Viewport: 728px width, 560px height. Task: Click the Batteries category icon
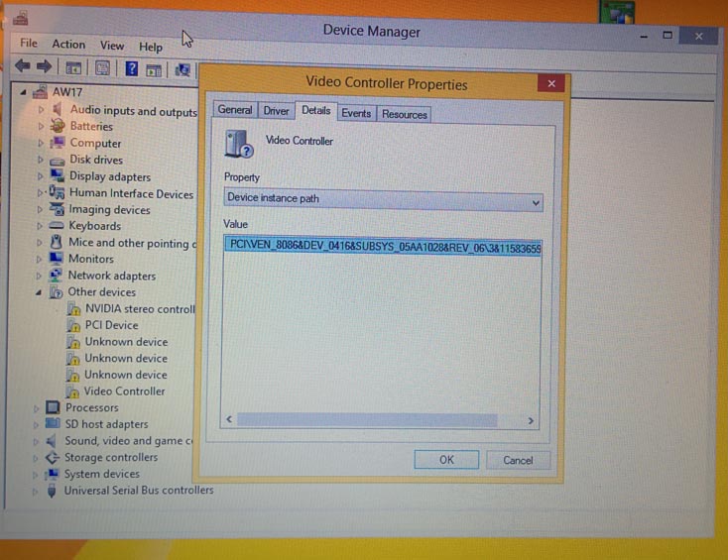(x=58, y=125)
